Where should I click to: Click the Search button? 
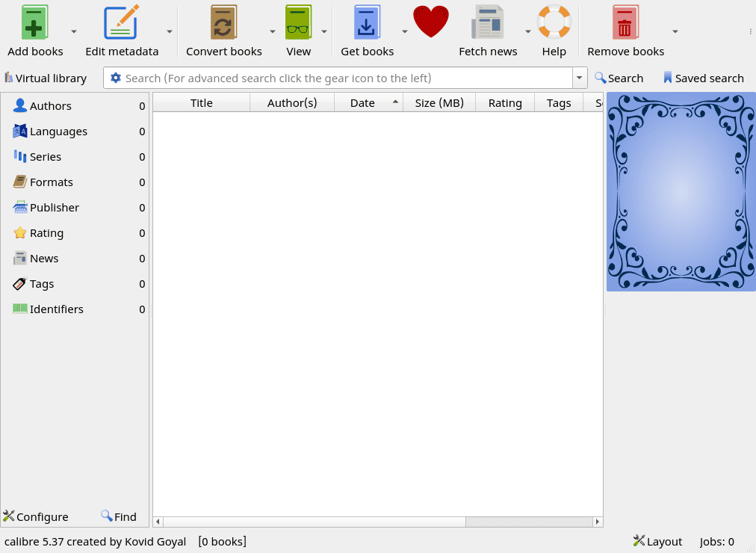click(x=619, y=78)
